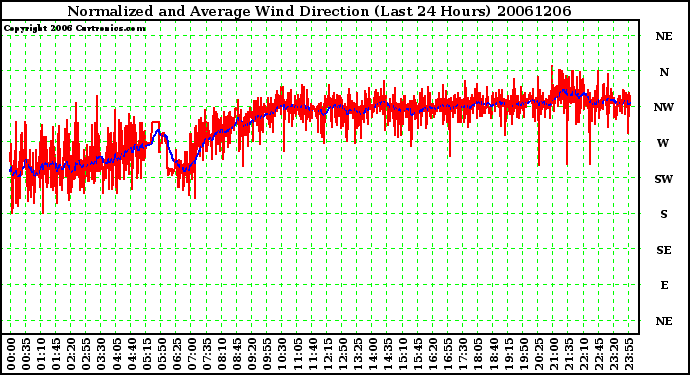Click the 03:30 time label
The height and width of the screenshot is (375, 690).
click(101, 354)
